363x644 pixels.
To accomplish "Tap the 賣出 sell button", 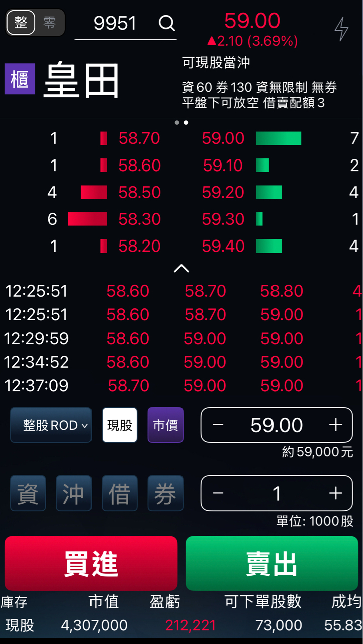I will [272, 563].
